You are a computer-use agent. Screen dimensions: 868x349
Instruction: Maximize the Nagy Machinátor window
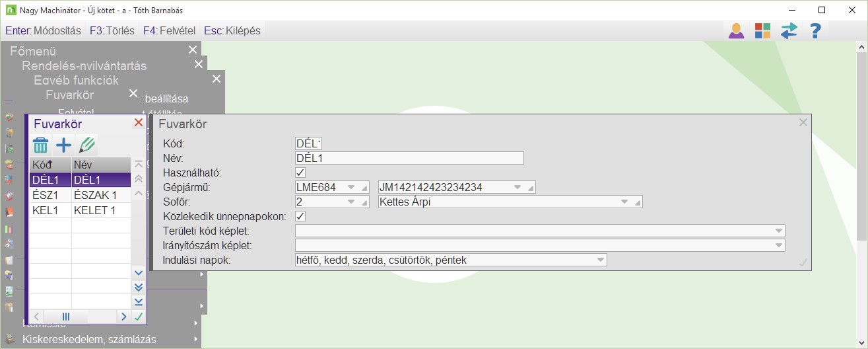tap(821, 10)
